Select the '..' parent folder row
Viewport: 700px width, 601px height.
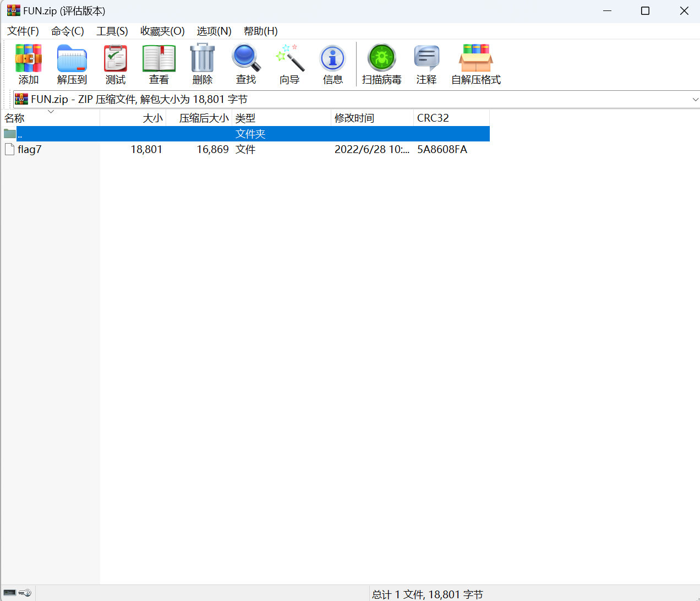coord(245,134)
